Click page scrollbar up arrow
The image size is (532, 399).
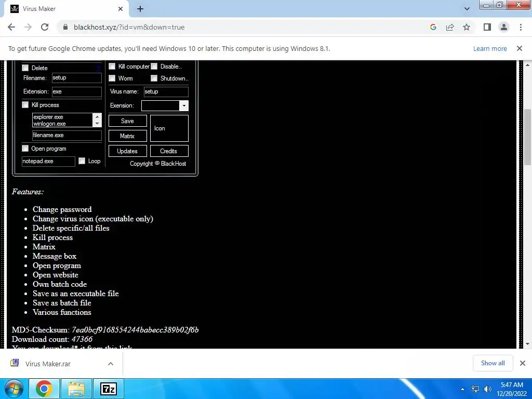(527, 64)
